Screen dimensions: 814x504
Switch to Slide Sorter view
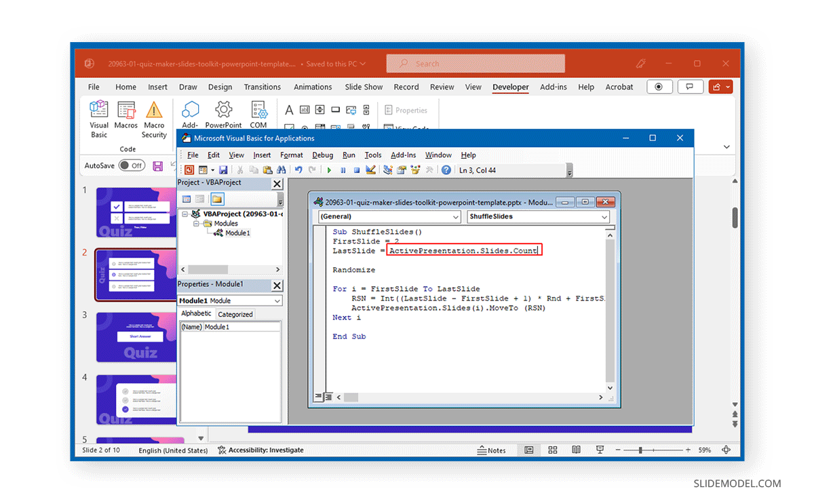[x=553, y=450]
